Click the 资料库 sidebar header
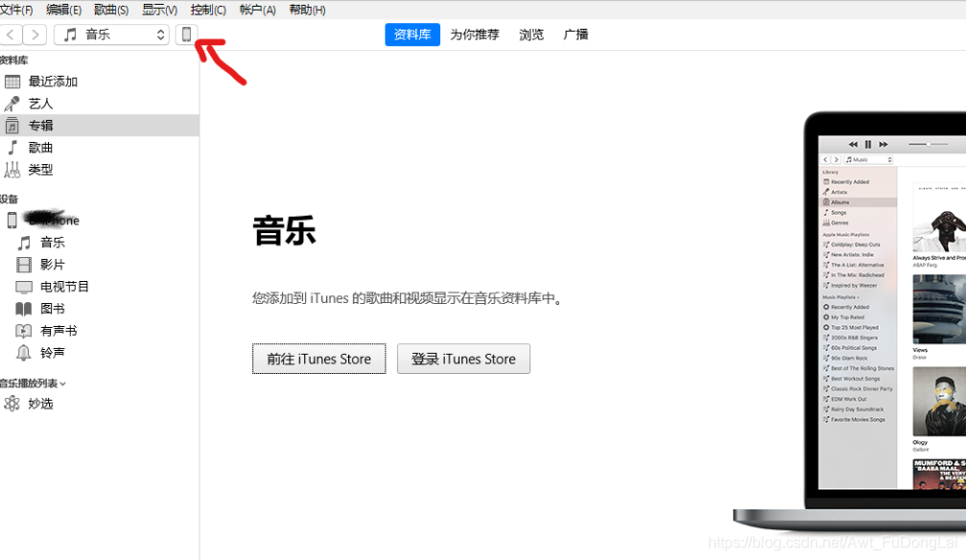 pos(13,60)
